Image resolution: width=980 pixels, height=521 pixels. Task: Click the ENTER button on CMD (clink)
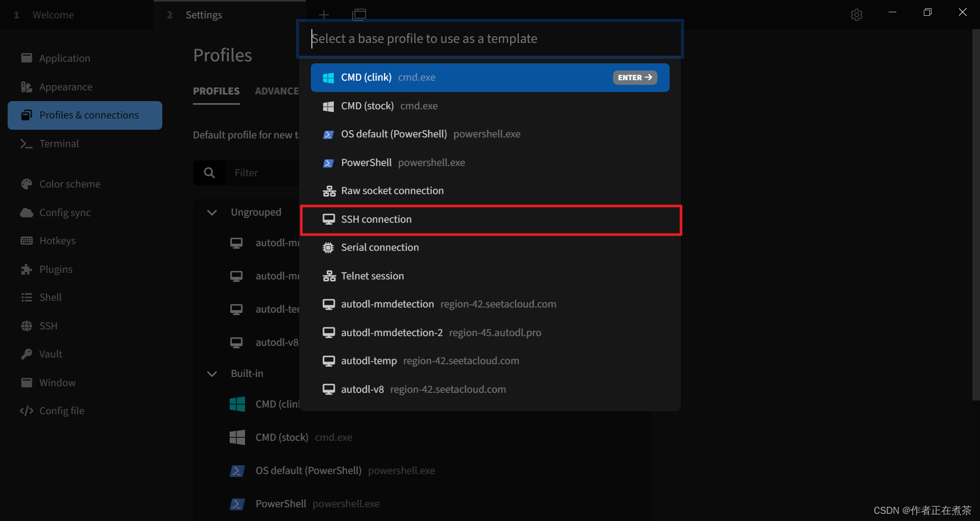(635, 78)
